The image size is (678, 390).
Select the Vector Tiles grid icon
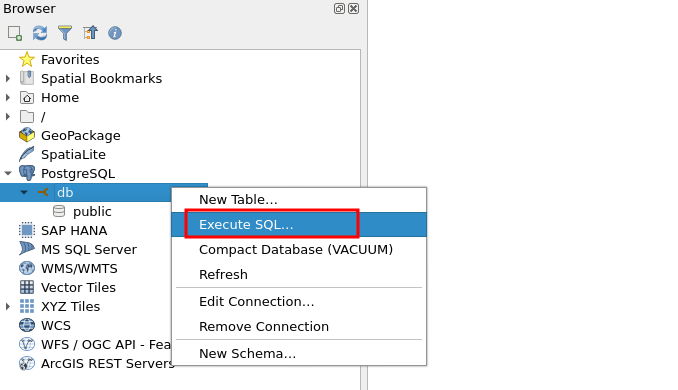click(27, 287)
